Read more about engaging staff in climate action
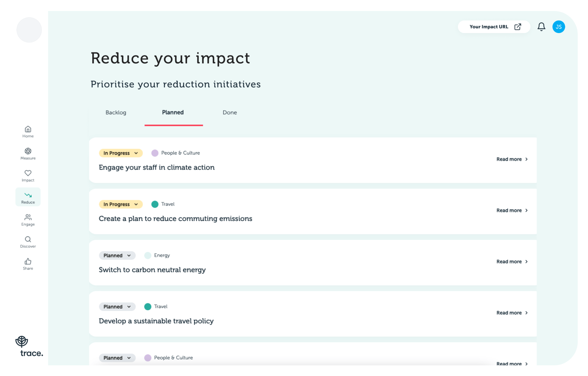Screen dimensions: 588x376 click(x=512, y=159)
